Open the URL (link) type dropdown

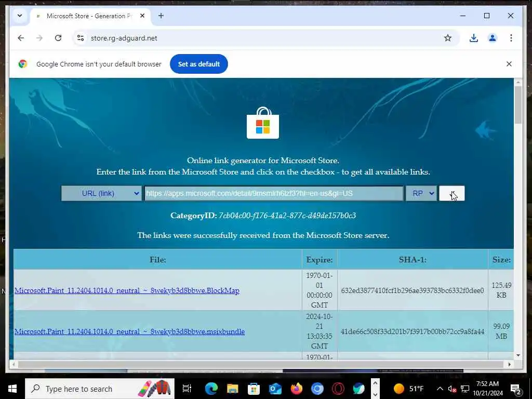tap(101, 193)
